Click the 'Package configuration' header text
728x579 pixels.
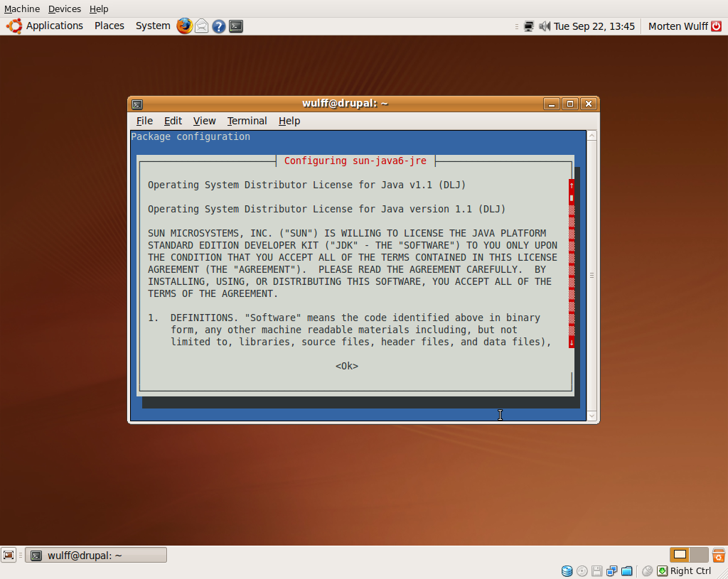click(x=191, y=137)
